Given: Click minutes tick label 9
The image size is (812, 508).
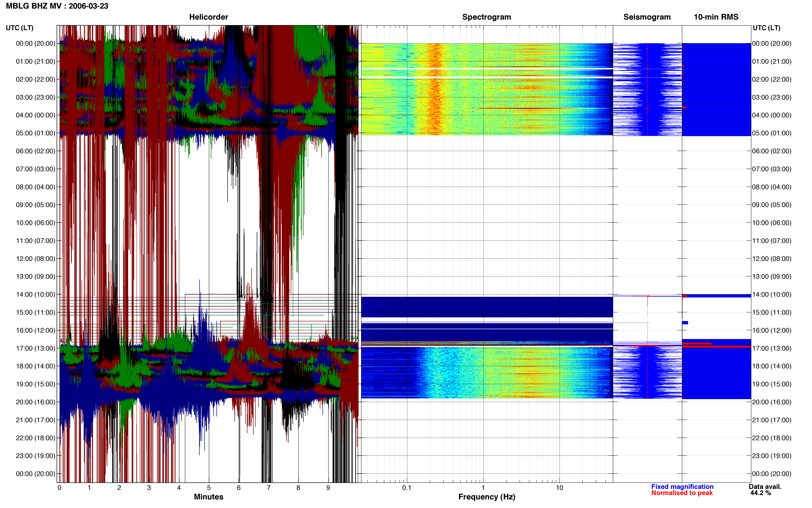Looking at the screenshot, I should 328,488.
